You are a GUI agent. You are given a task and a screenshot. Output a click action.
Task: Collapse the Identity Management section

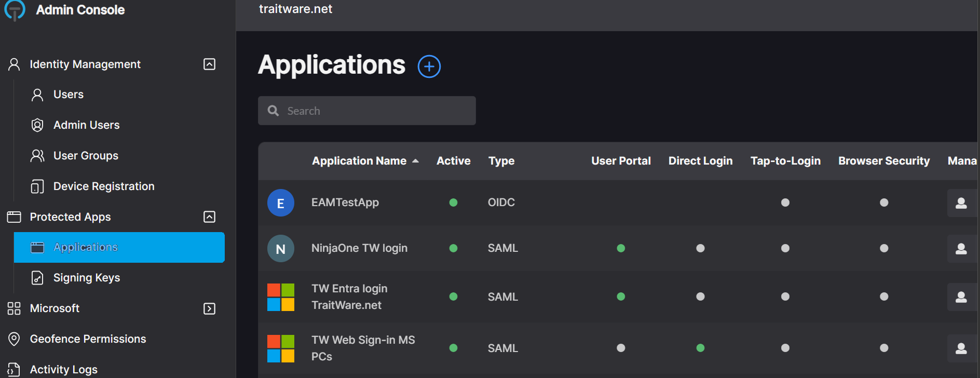(209, 64)
